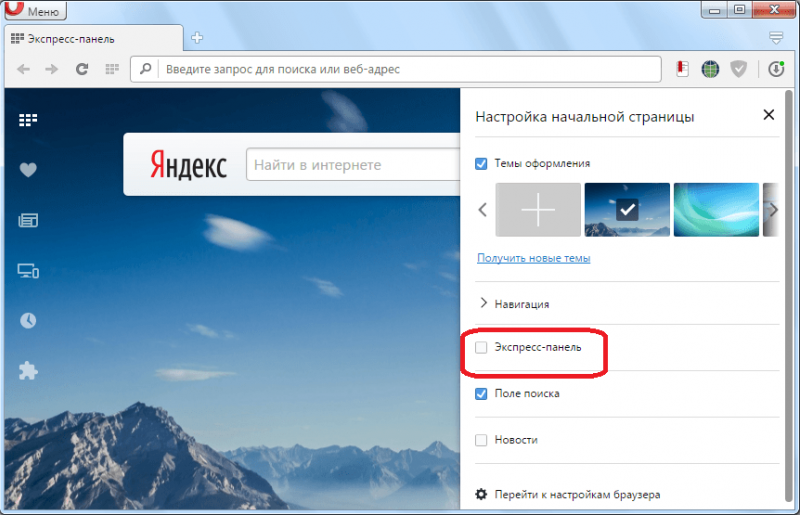Image resolution: width=800 pixels, height=515 pixels.
Task: Close the Настройка начальной страницы panel
Action: coord(768,115)
